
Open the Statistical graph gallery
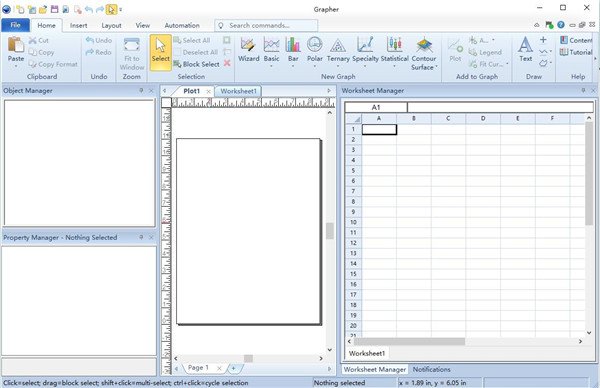(x=395, y=45)
